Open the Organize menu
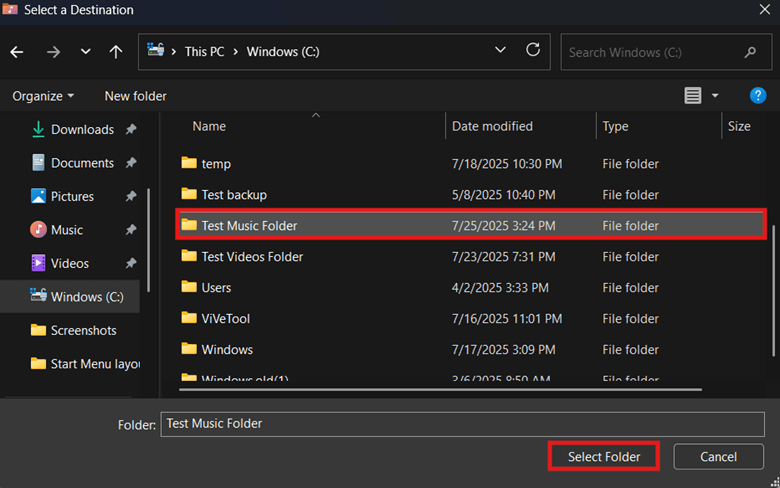 click(x=43, y=96)
